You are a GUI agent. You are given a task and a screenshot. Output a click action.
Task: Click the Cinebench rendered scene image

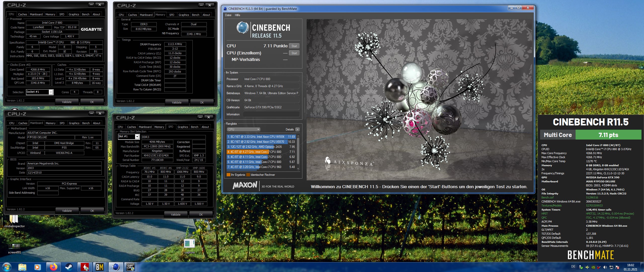click(x=419, y=99)
